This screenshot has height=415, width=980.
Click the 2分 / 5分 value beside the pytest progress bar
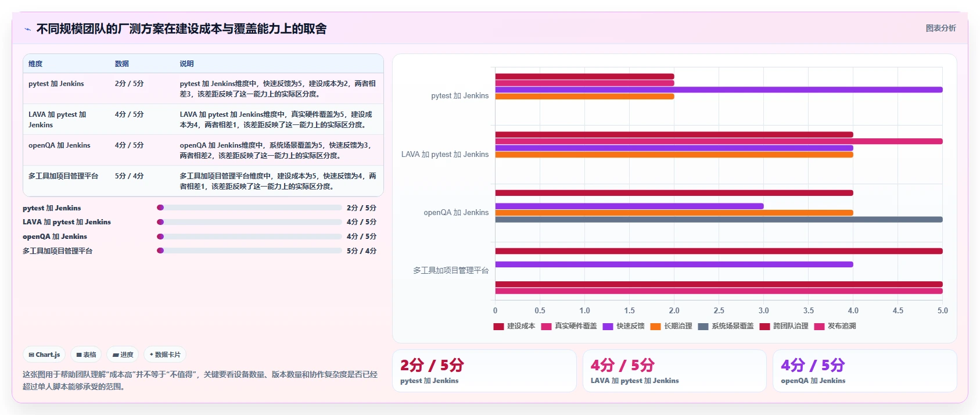point(361,208)
